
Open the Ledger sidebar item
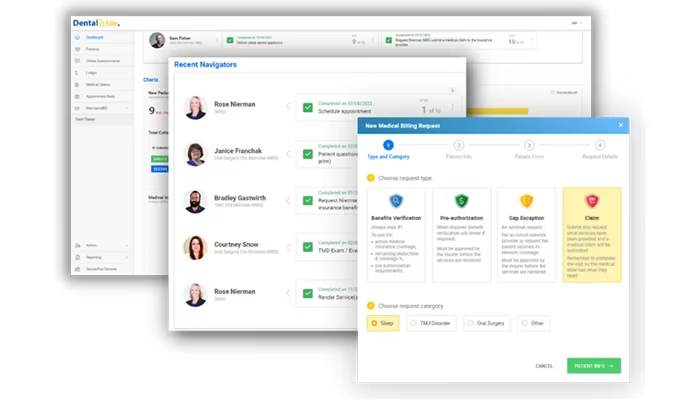[91, 73]
